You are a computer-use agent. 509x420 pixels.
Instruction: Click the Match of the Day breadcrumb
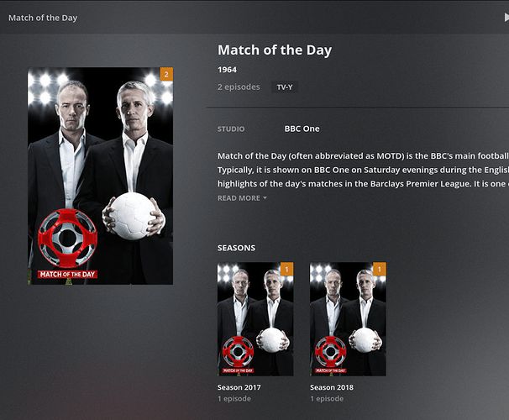43,18
